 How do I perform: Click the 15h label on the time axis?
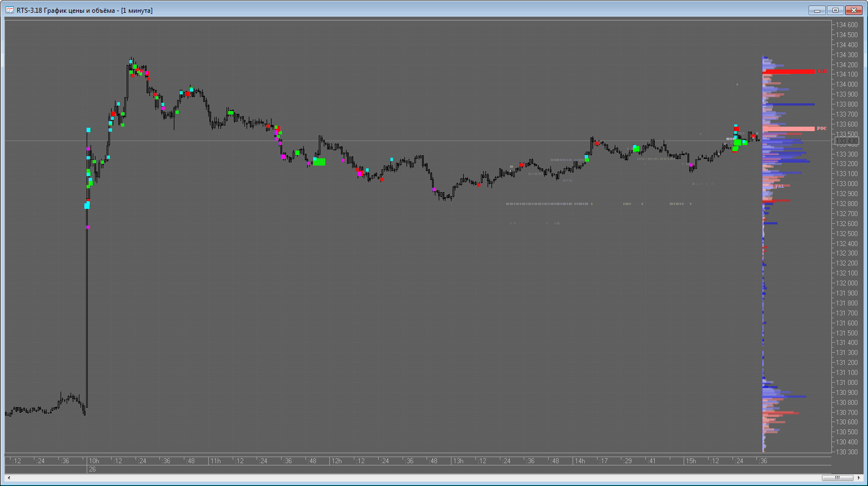691,461
